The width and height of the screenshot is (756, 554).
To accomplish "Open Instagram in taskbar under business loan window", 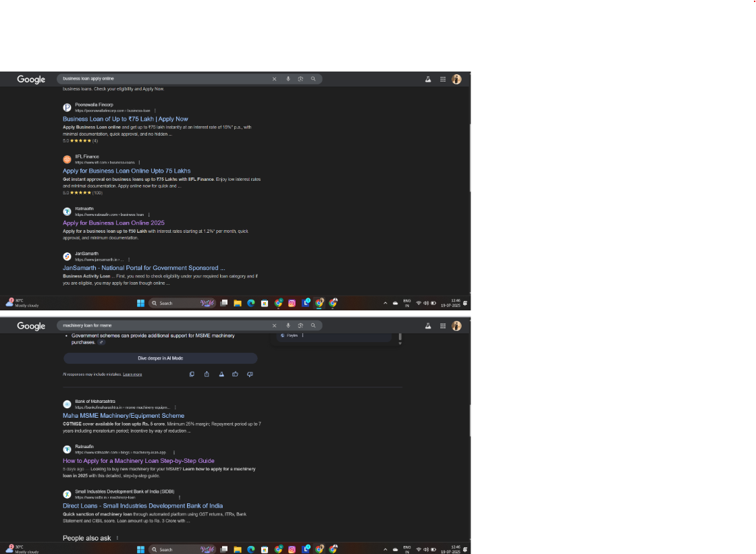I will 292,303.
